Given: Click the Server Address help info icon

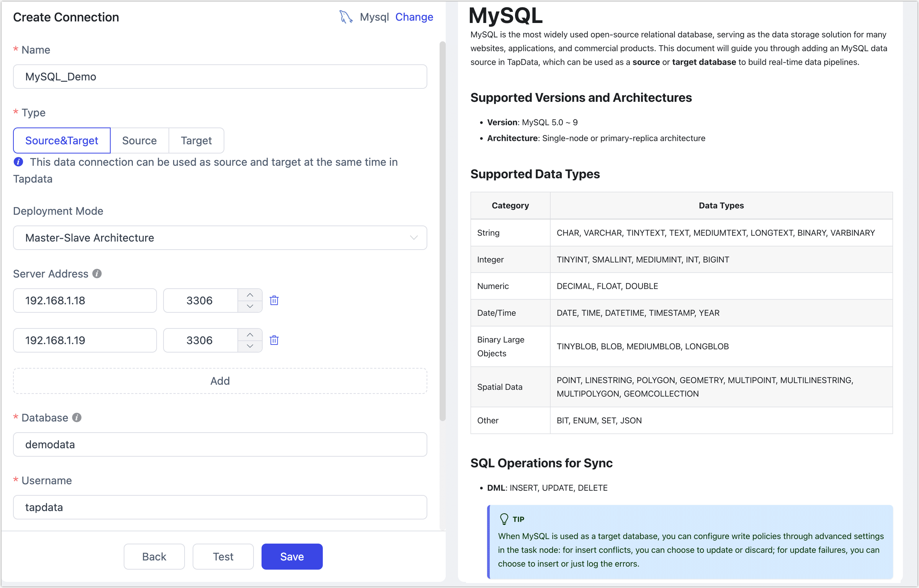Looking at the screenshot, I should point(97,274).
